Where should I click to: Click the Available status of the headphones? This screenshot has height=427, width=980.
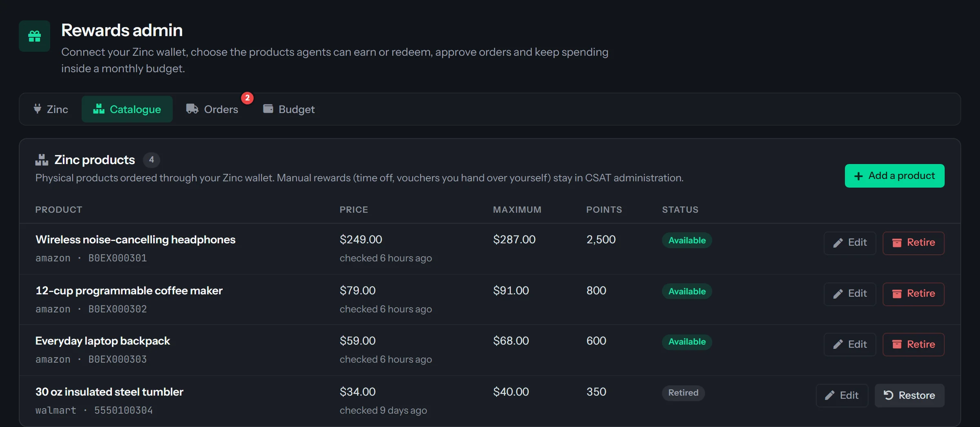(687, 240)
